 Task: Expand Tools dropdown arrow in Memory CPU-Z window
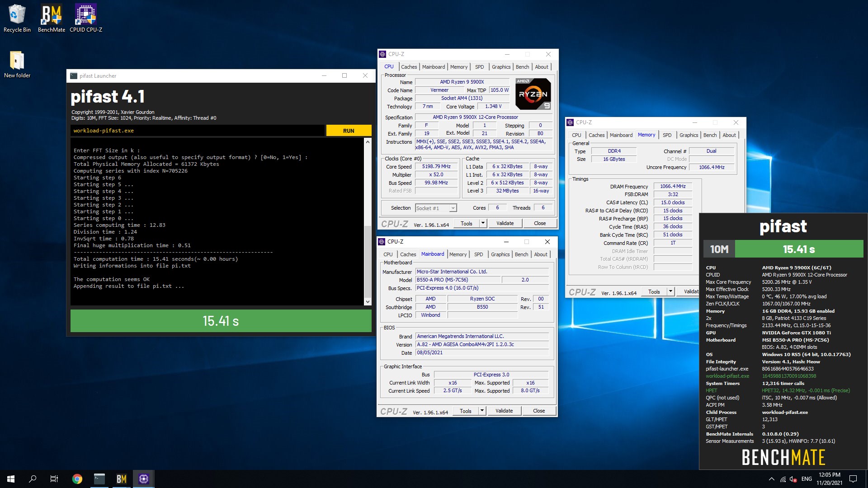670,291
